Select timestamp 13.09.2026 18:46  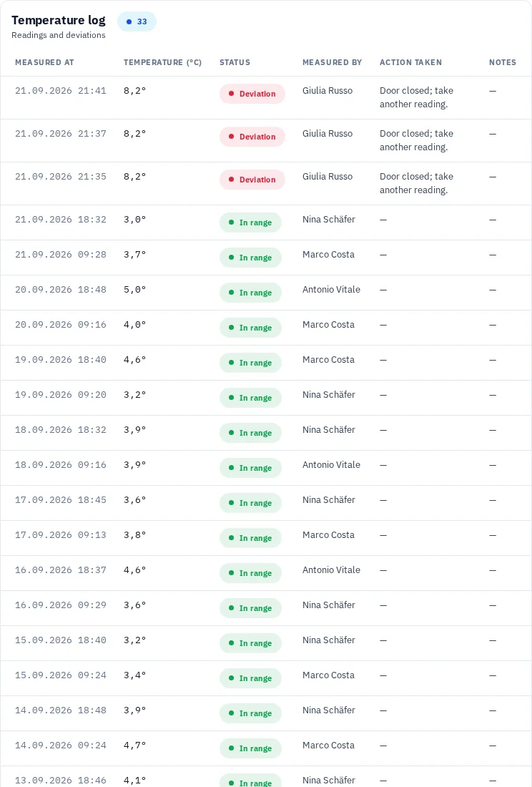click(61, 781)
